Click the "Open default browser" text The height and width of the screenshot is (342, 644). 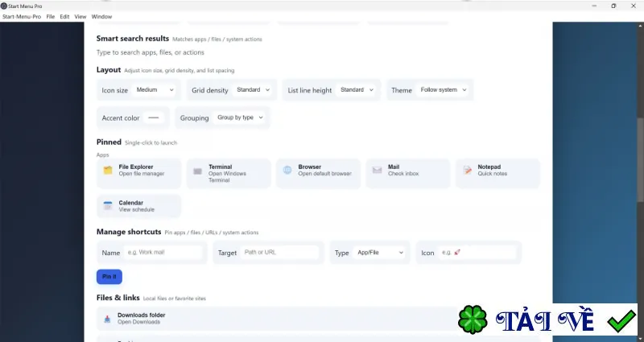[325, 174]
